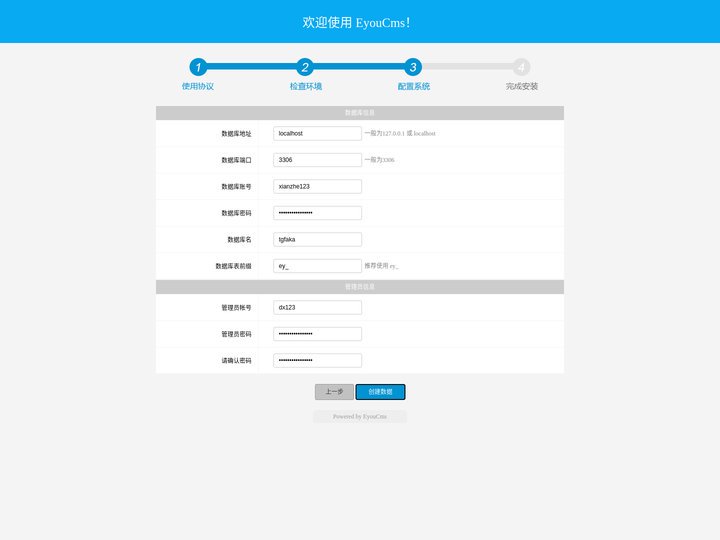Click the 数据库信息 section header

coord(360,113)
